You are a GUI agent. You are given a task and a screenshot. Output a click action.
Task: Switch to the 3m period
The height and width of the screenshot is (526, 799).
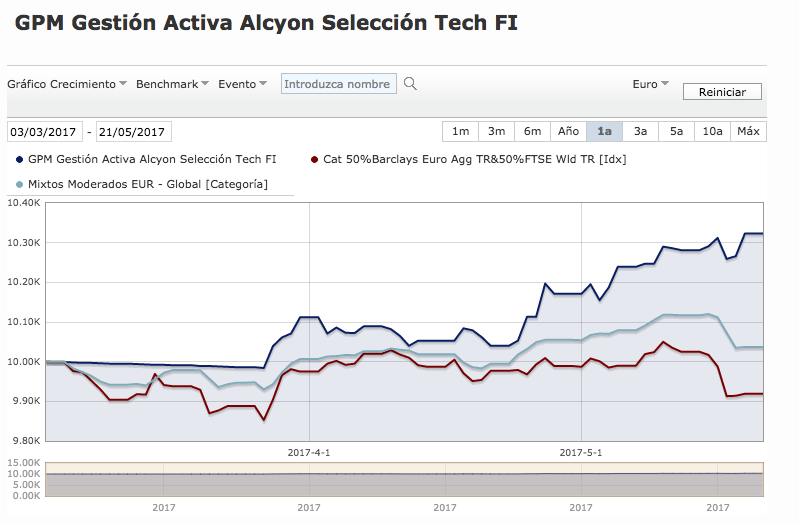pos(496,131)
